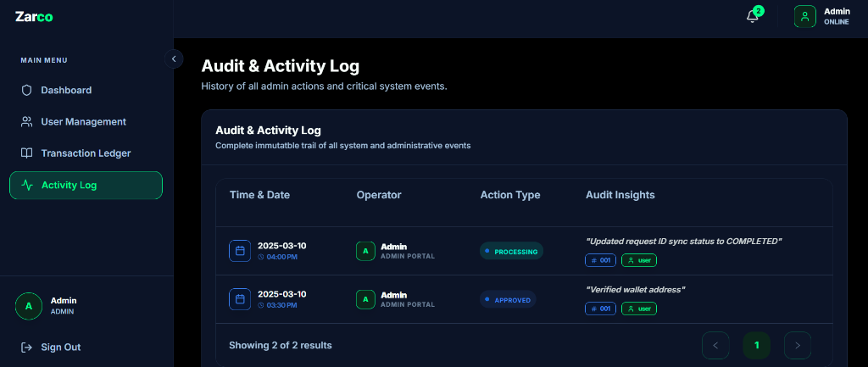Click Admin operator name in PROCESSING row
Viewport: 868px width, 367px height.
tap(393, 247)
